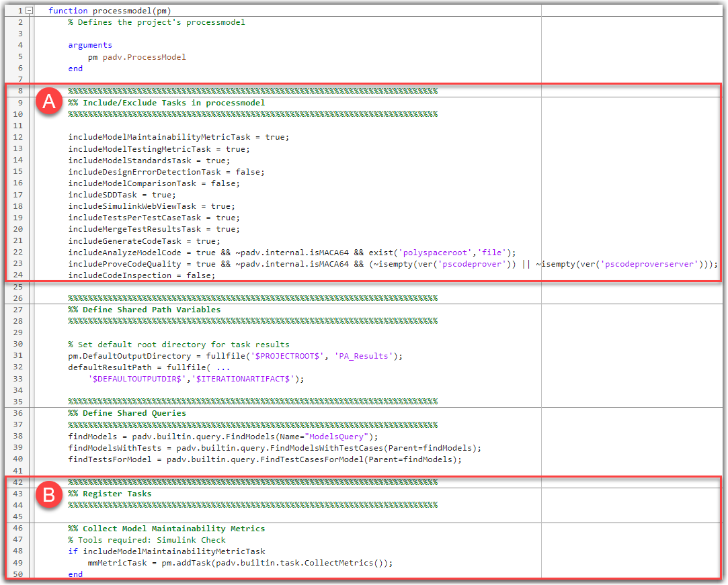Image resolution: width=728 pixels, height=585 pixels.
Task: Click the 'Register Tasks' section heading
Action: coord(117,494)
